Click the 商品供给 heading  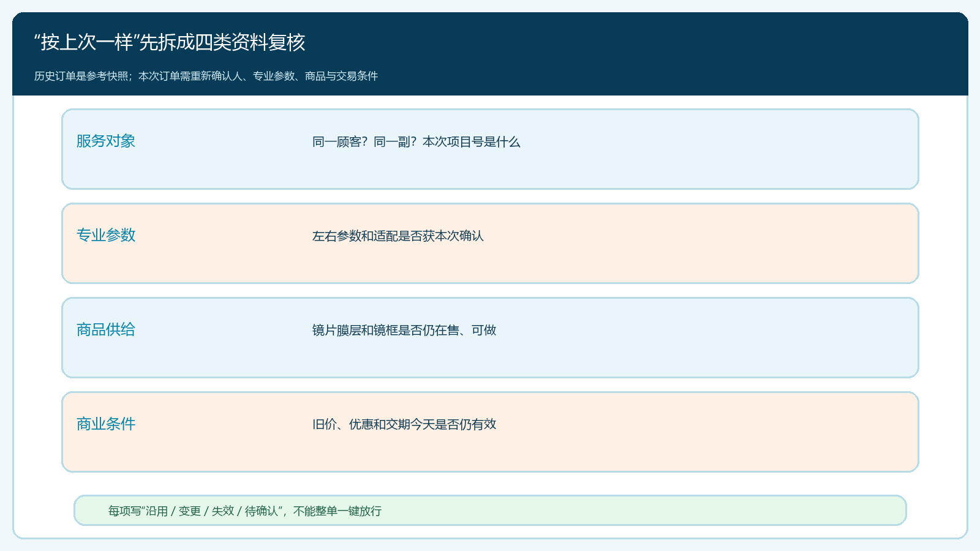tap(106, 329)
